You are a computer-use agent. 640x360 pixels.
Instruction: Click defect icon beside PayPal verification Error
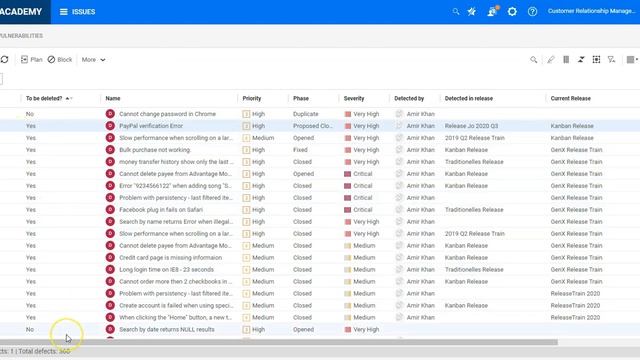[110, 126]
